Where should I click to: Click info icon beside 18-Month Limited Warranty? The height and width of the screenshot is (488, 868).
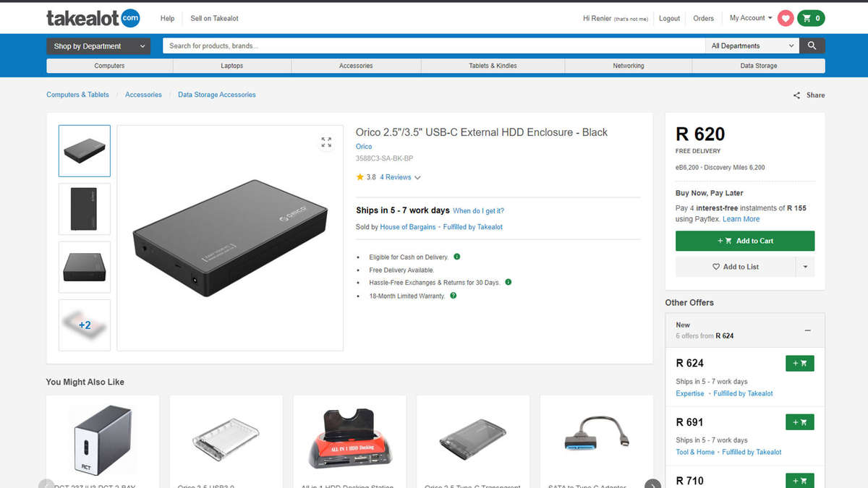point(453,296)
